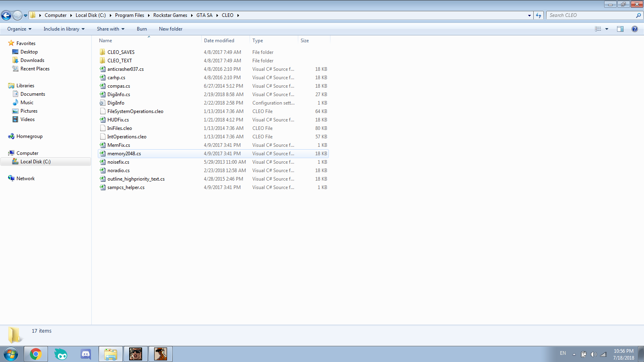644x362 pixels.
Task: Open Google Chrome from the taskbar
Action: click(36, 354)
